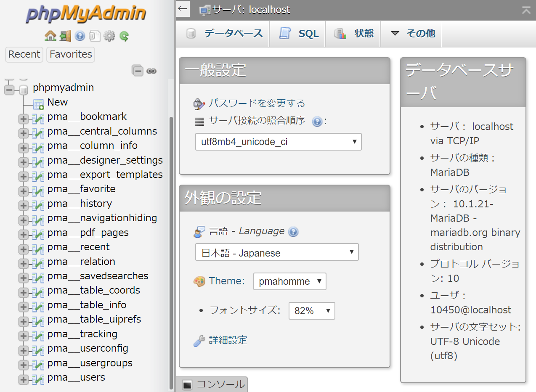Switch to the Favorites tables tab
536x392 pixels.
pos(71,54)
